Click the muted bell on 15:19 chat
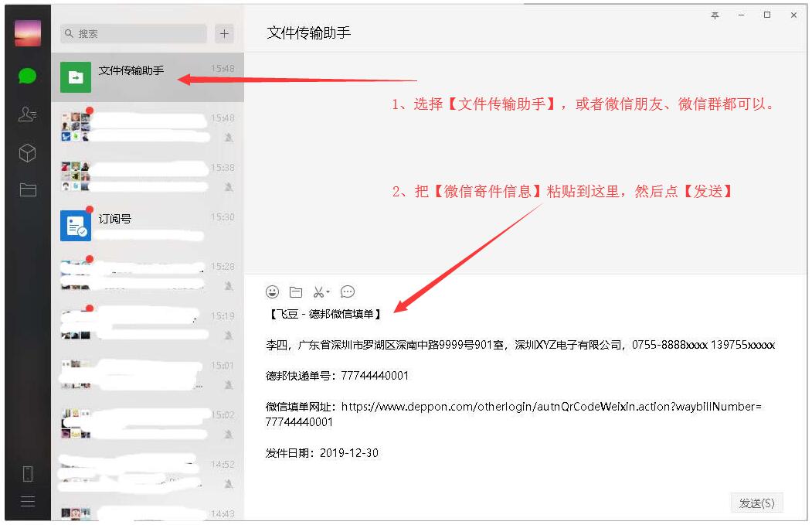Viewport: 812px width, 525px height. click(x=229, y=336)
